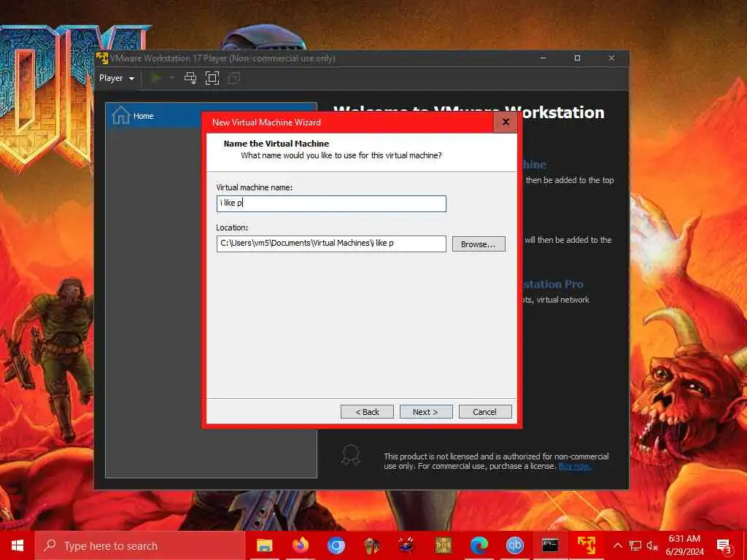Click the taskbar search box
The height and width of the screenshot is (560, 747).
point(140,545)
